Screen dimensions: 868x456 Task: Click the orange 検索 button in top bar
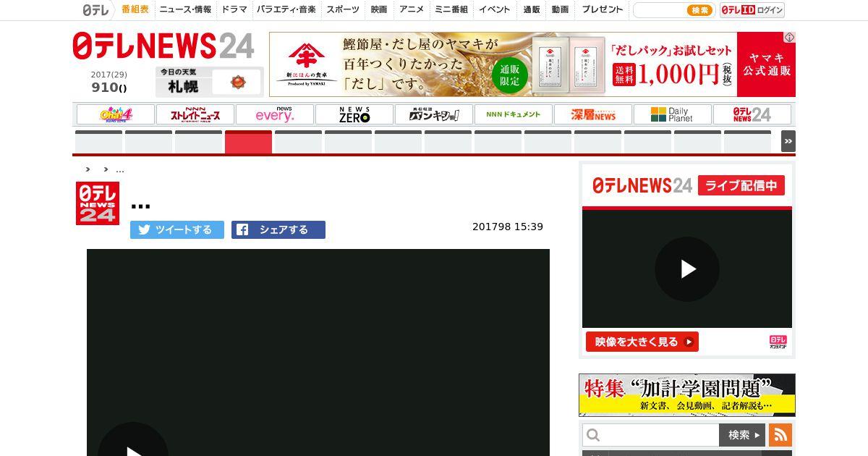coord(699,10)
